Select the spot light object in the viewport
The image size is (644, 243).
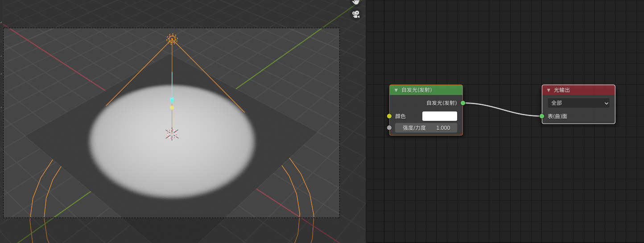click(172, 39)
